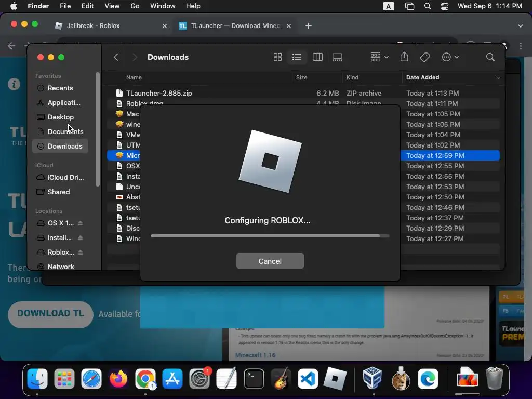Eject the OS X volume
The width and height of the screenshot is (532, 399).
click(80, 223)
